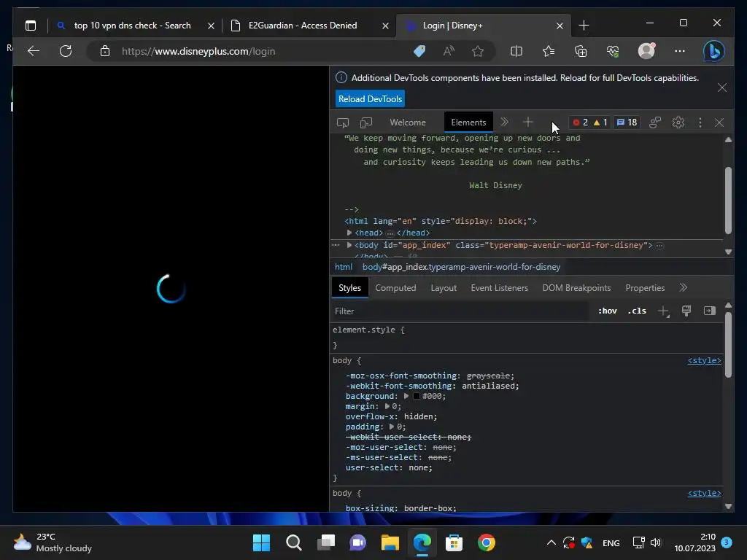Expand the margin shorthand property

click(x=387, y=406)
